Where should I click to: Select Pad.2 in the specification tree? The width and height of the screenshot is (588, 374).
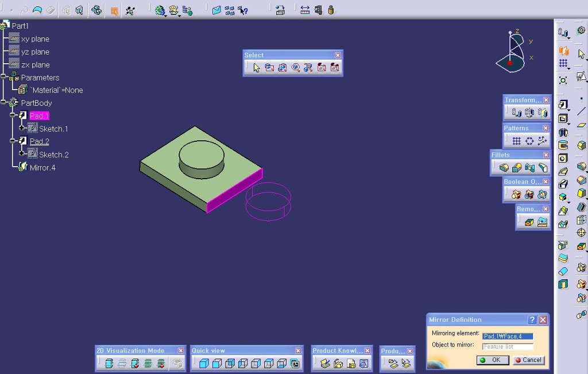click(x=40, y=141)
